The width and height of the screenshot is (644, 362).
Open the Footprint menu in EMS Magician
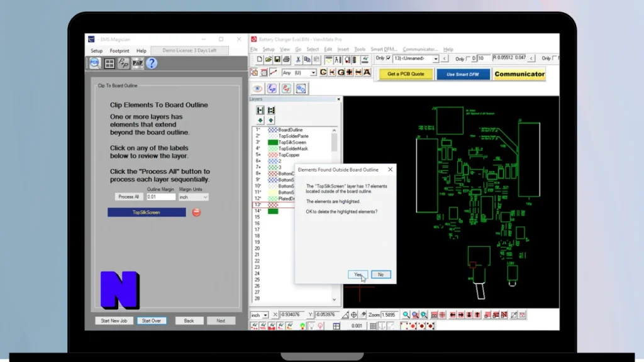pyautogui.click(x=119, y=51)
